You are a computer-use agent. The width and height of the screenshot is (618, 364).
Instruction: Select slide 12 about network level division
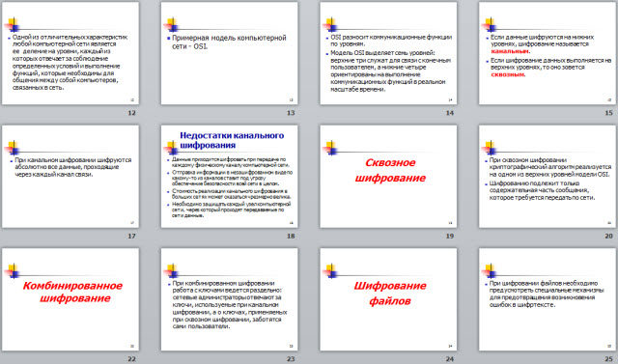[x=70, y=53]
